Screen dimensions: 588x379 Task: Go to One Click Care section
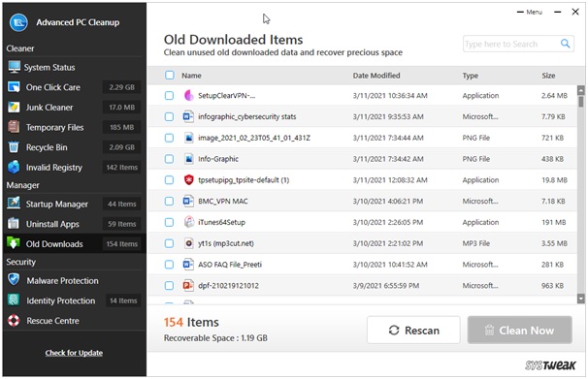(x=75, y=87)
